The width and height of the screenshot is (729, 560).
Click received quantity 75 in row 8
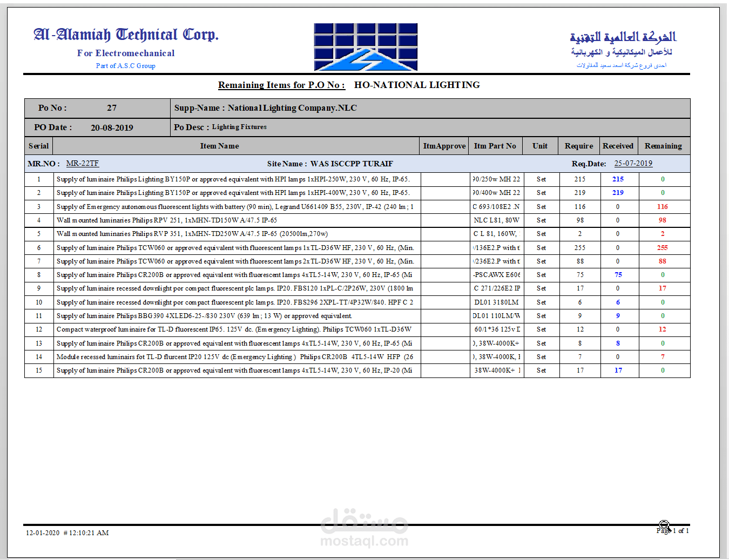618,275
